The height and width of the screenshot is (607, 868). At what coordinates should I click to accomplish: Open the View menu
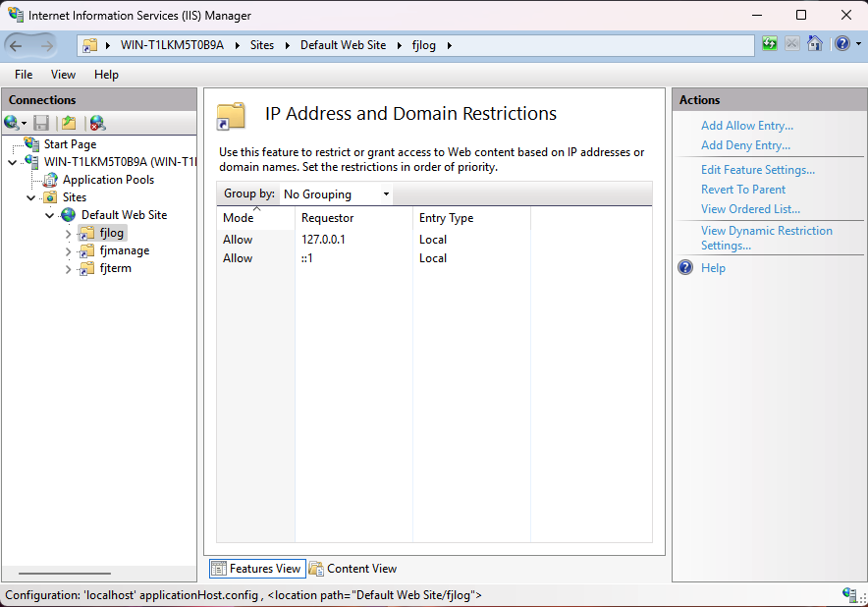coord(63,74)
